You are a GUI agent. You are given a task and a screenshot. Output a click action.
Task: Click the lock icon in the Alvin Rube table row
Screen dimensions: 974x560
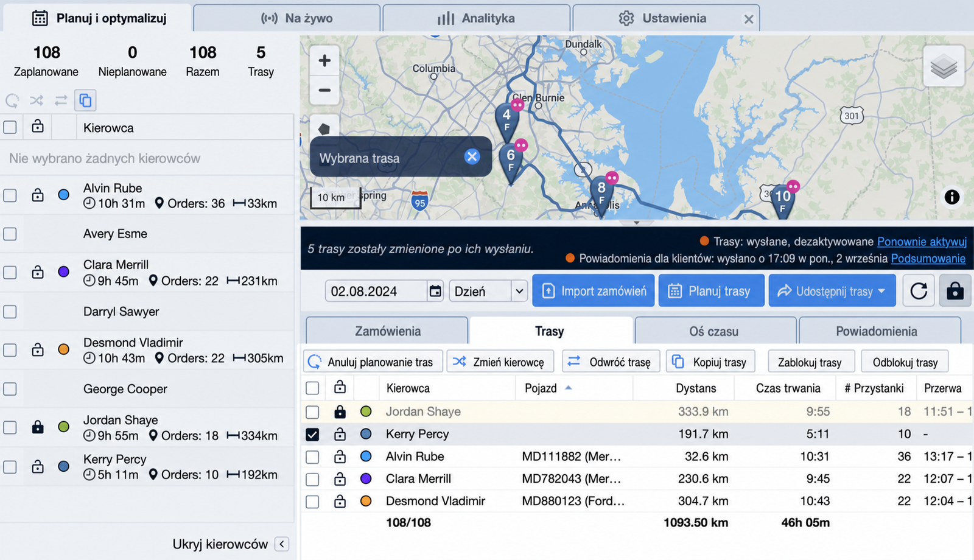[x=340, y=457]
